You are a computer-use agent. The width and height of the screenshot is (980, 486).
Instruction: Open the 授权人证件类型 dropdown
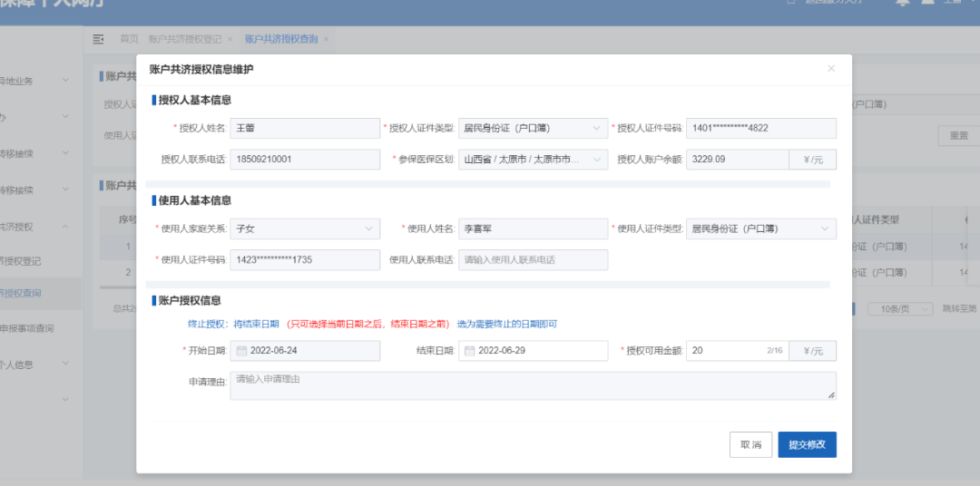click(x=532, y=129)
